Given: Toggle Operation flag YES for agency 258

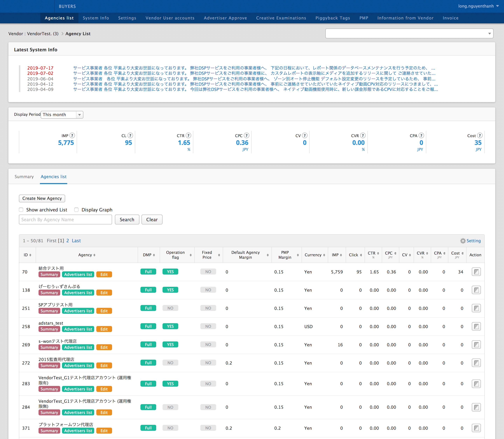Looking at the screenshot, I should 170,326.
